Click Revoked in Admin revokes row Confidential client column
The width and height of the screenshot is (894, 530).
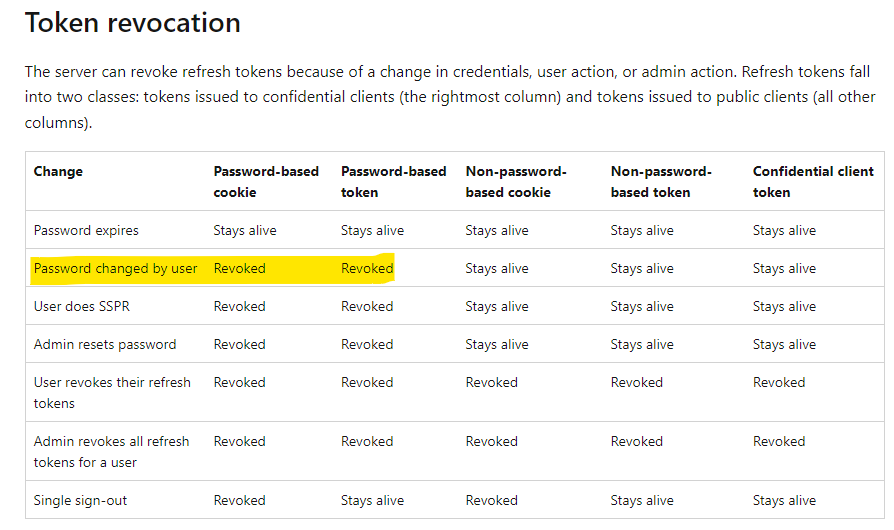[x=778, y=441]
